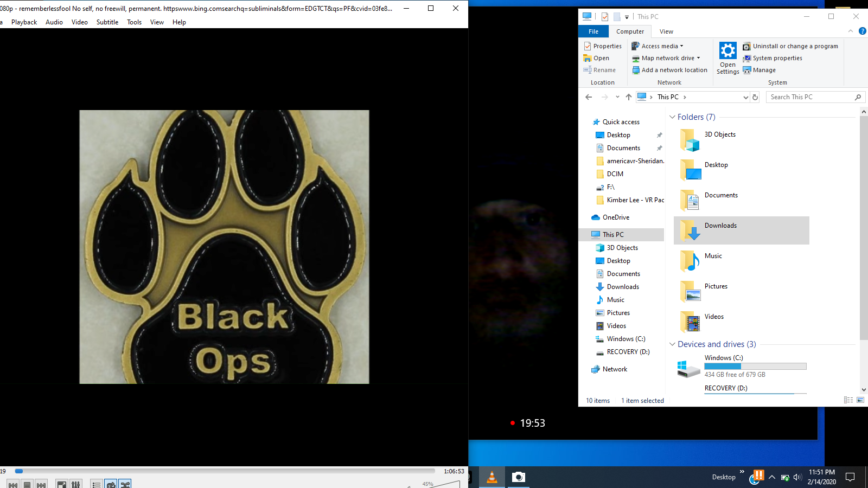Viewport: 868px width, 488px height.
Task: Select the Desktop folder in Folders group
Action: [x=741, y=170]
